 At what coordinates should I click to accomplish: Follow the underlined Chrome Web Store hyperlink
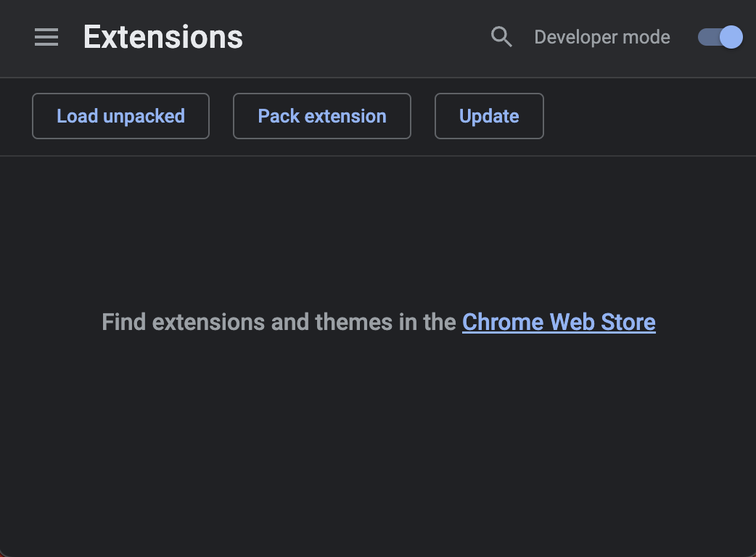point(559,322)
